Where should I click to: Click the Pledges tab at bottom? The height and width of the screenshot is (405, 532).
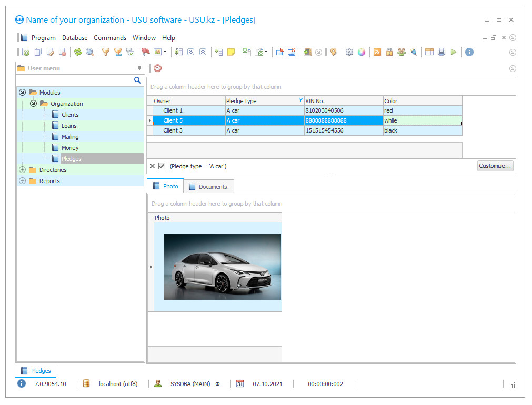[x=36, y=371]
